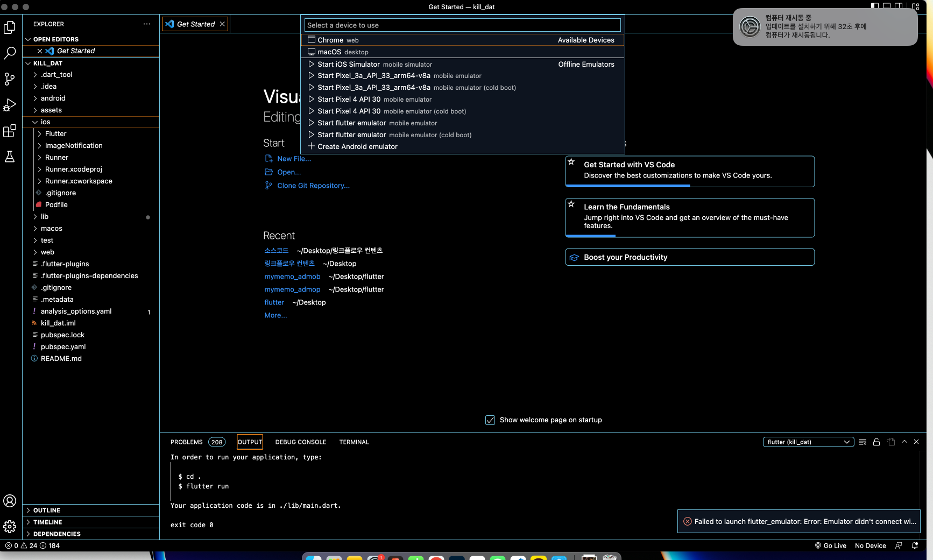This screenshot has height=560, width=933.
Task: Open Learn the Fundamentals walkthrough
Action: pos(690,218)
